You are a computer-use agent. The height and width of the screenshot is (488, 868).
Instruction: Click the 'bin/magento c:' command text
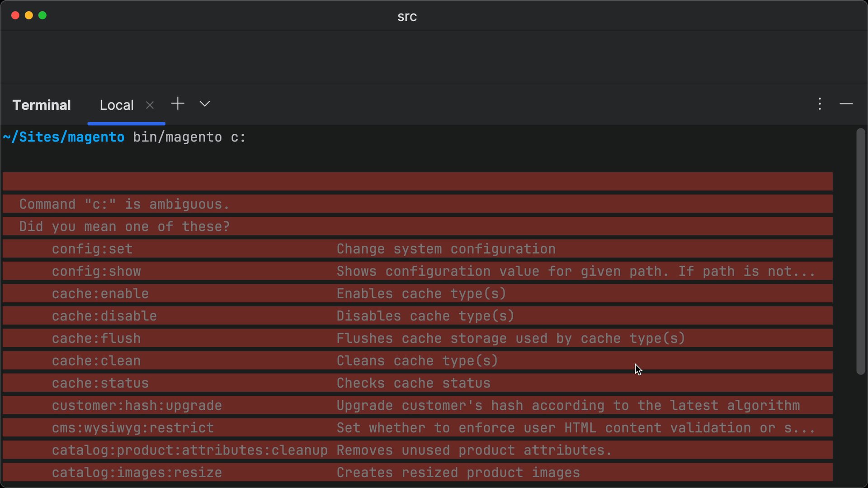click(189, 137)
